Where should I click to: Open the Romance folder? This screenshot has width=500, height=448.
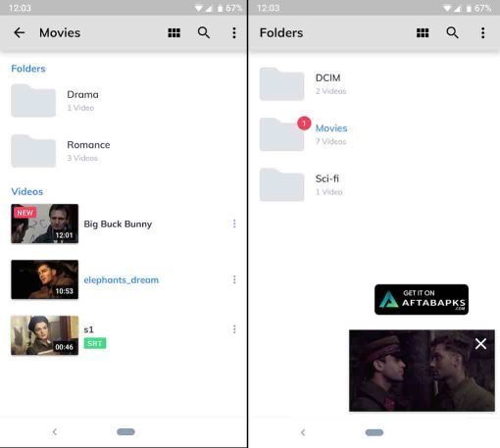click(125, 151)
